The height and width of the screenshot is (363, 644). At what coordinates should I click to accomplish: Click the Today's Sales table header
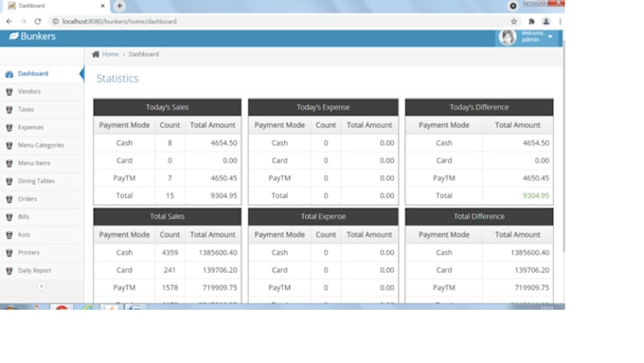(168, 107)
